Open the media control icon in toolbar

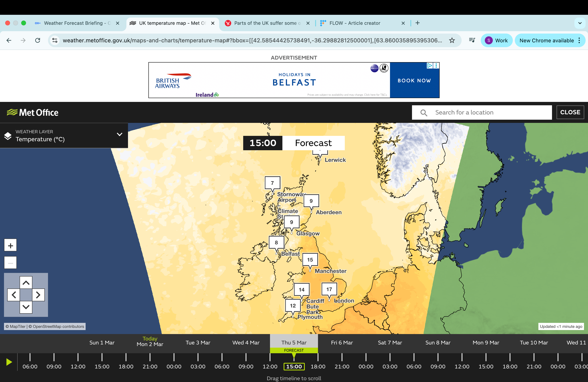coord(472,41)
